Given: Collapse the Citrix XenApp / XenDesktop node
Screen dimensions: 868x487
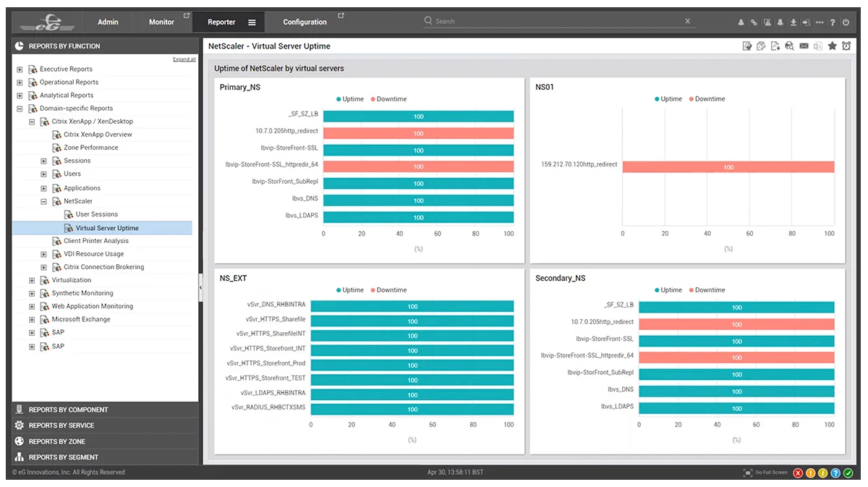Looking at the screenshot, I should pos(32,122).
